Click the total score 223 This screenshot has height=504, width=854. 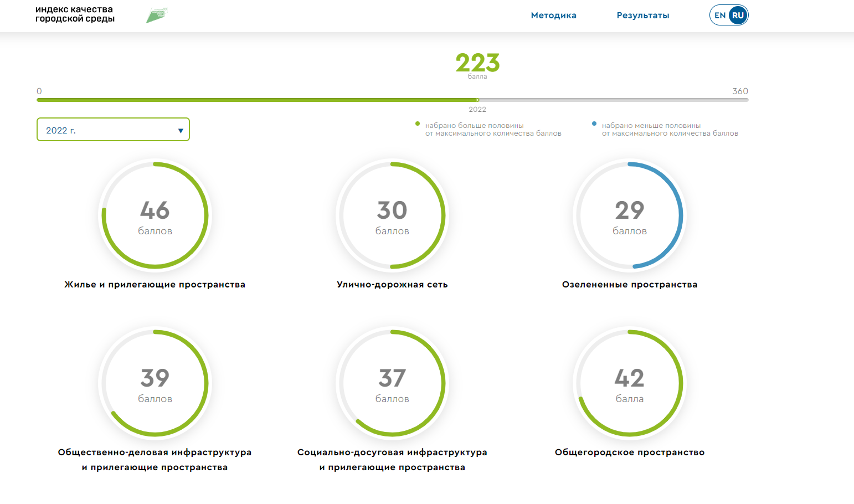tap(477, 63)
